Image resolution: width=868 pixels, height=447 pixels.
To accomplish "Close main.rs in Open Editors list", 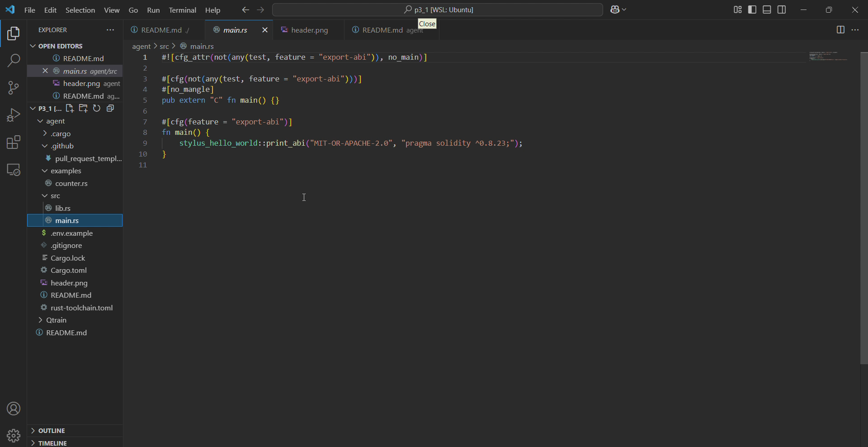I will (x=45, y=71).
